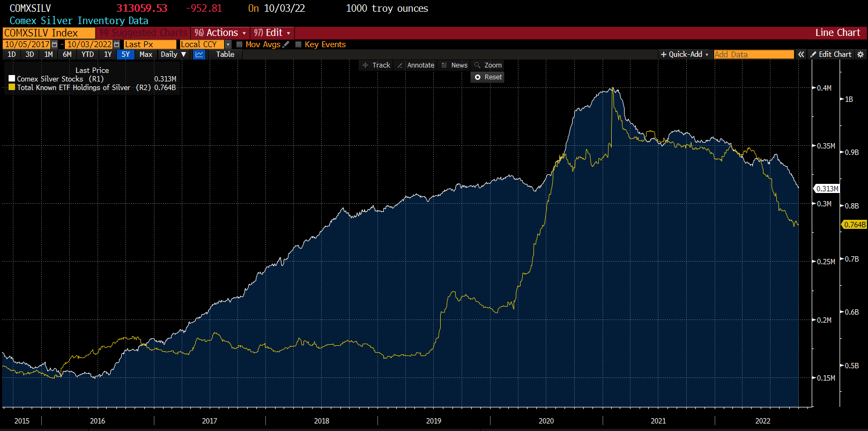Click the Line Chart title label
The height and width of the screenshot is (431, 868).
pyautogui.click(x=837, y=33)
